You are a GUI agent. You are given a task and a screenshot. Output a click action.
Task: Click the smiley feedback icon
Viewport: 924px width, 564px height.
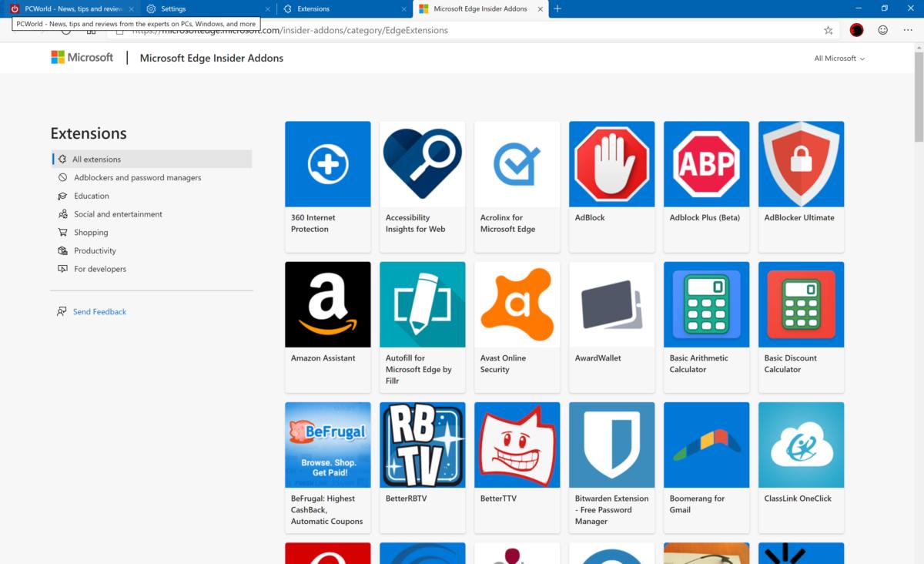(883, 30)
